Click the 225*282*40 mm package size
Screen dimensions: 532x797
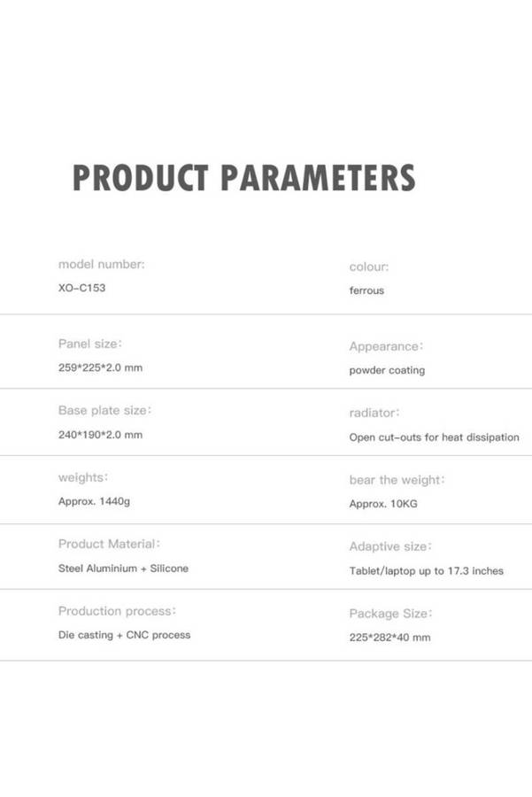(389, 638)
